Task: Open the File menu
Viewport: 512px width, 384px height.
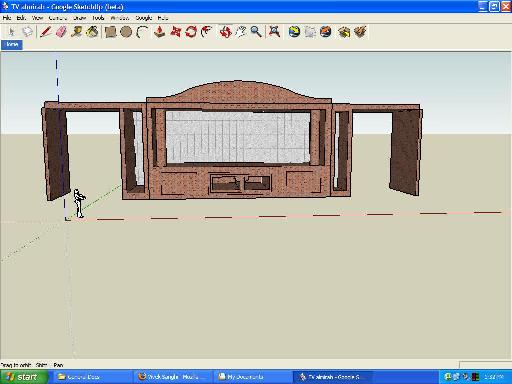Action: click(x=7, y=18)
